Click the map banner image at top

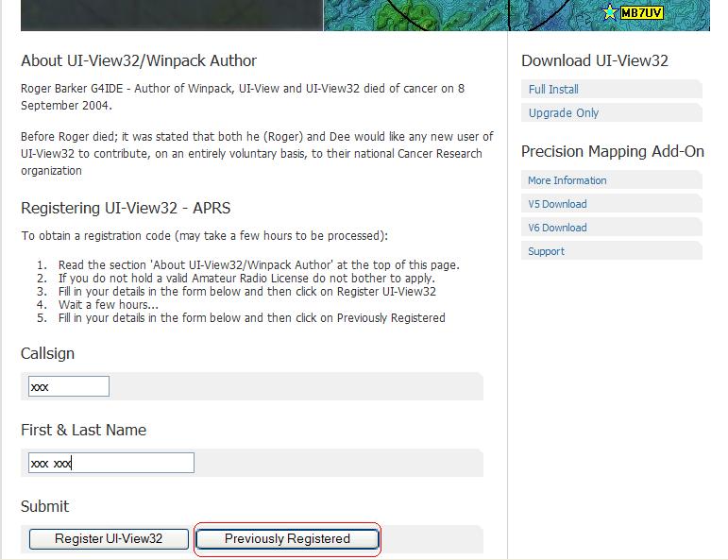pos(365,15)
